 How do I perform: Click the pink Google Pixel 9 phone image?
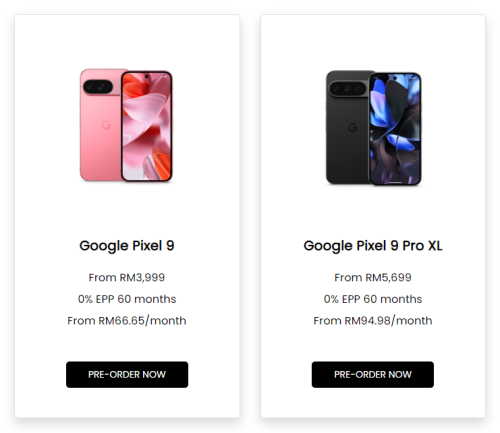126,125
